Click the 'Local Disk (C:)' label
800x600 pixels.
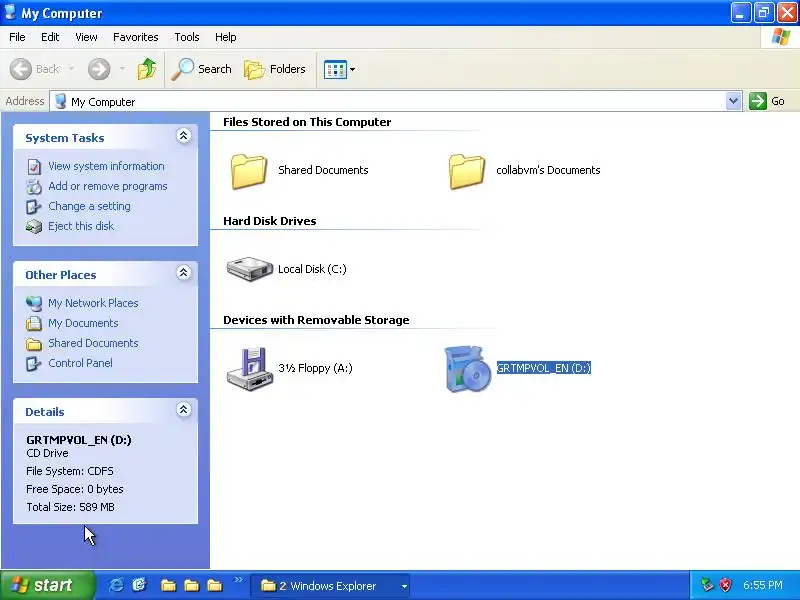312,269
